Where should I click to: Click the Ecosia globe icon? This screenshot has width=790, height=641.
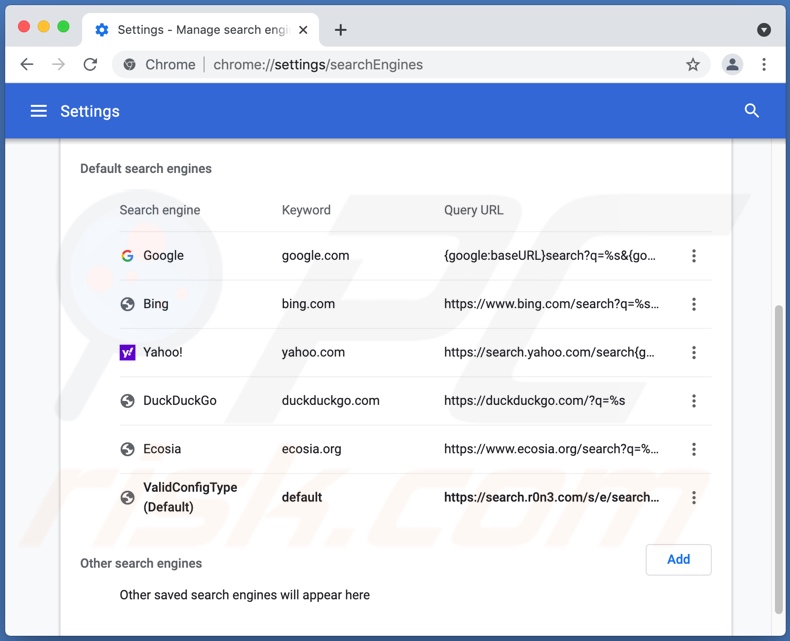click(127, 450)
